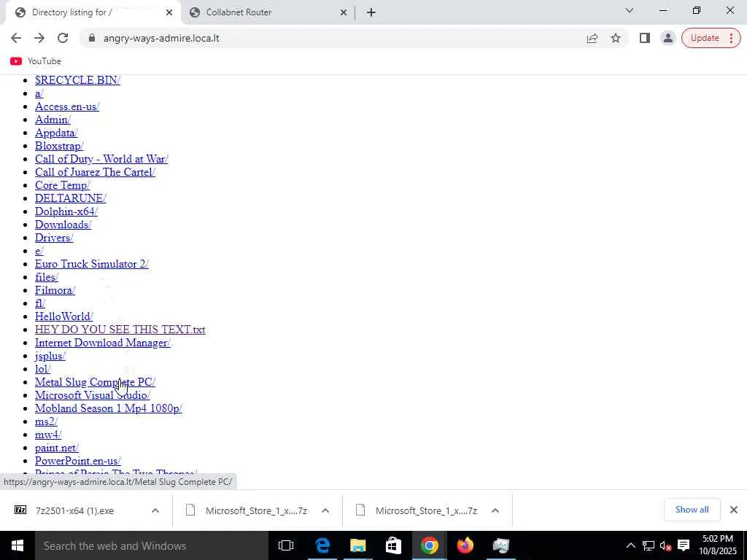Viewport: 747px width, 560px height.
Task: Open the profile avatar icon
Action: [668, 38]
